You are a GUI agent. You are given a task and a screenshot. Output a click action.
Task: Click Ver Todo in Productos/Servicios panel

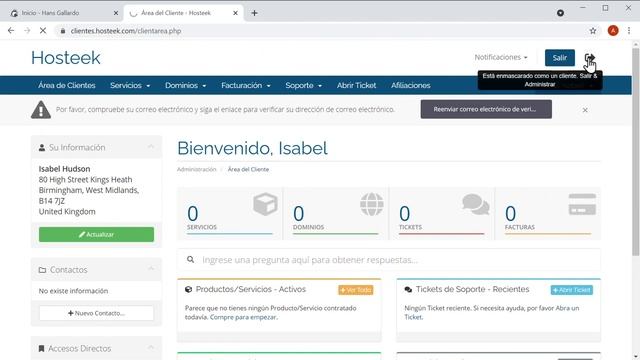pyautogui.click(x=356, y=290)
